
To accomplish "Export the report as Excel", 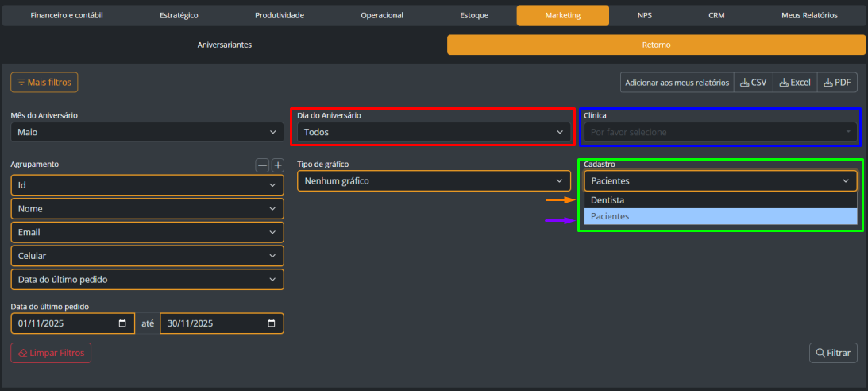I will click(795, 83).
